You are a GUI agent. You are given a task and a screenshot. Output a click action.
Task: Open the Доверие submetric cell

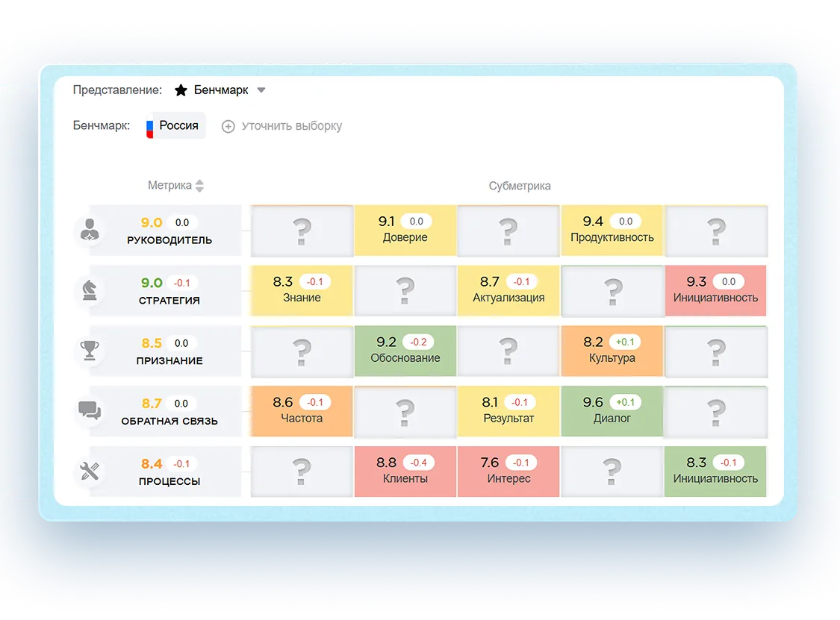pos(405,231)
